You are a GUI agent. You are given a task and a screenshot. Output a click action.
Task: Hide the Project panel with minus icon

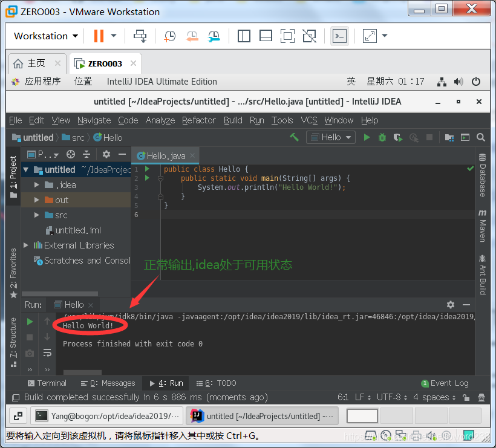click(x=122, y=154)
